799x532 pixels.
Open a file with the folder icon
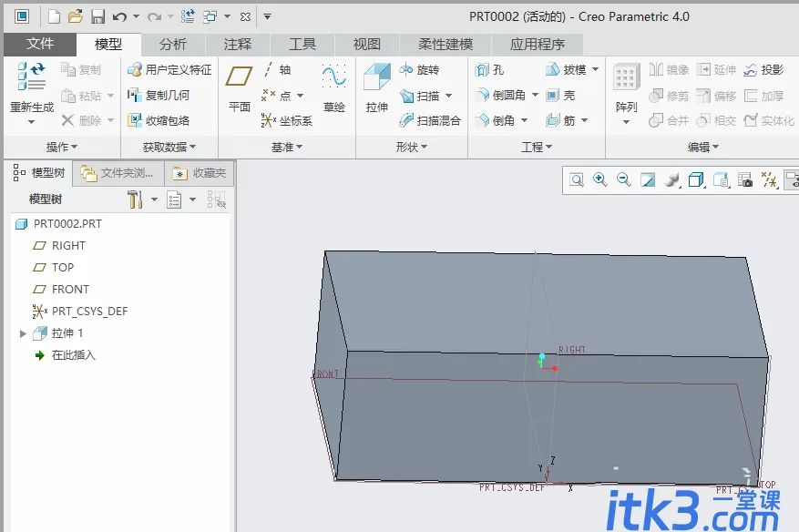click(76, 16)
